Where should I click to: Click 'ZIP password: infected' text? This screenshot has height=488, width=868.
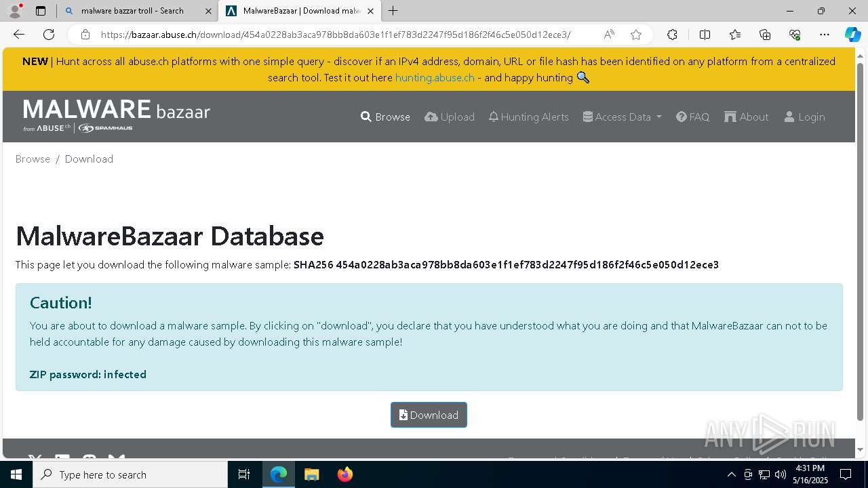tap(88, 374)
